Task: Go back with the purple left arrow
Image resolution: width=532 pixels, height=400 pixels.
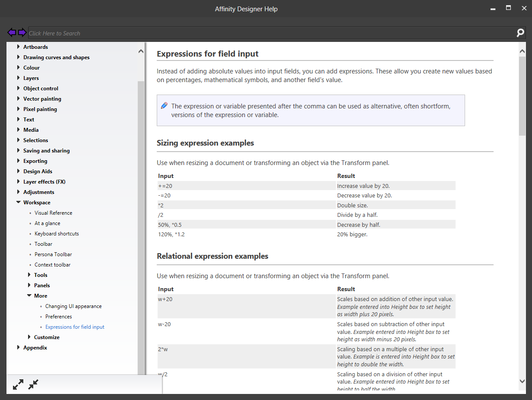Action: (x=12, y=32)
